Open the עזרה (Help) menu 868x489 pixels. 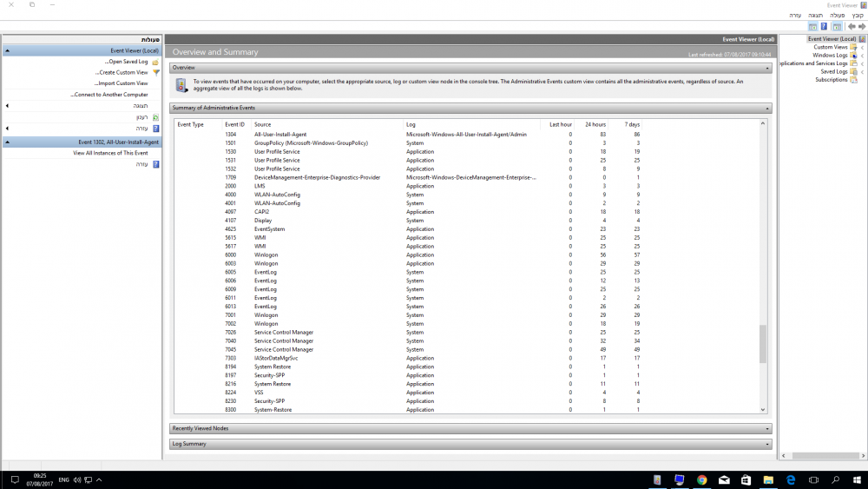(795, 16)
